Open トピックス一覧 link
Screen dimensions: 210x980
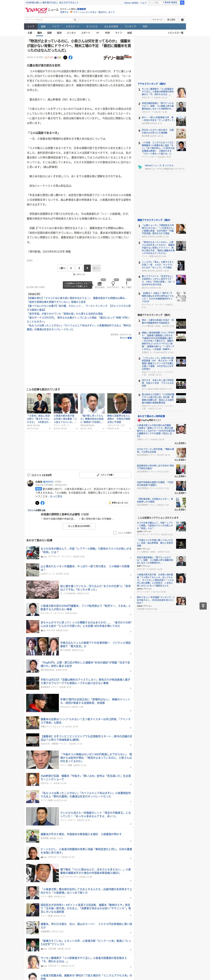pos(175,33)
